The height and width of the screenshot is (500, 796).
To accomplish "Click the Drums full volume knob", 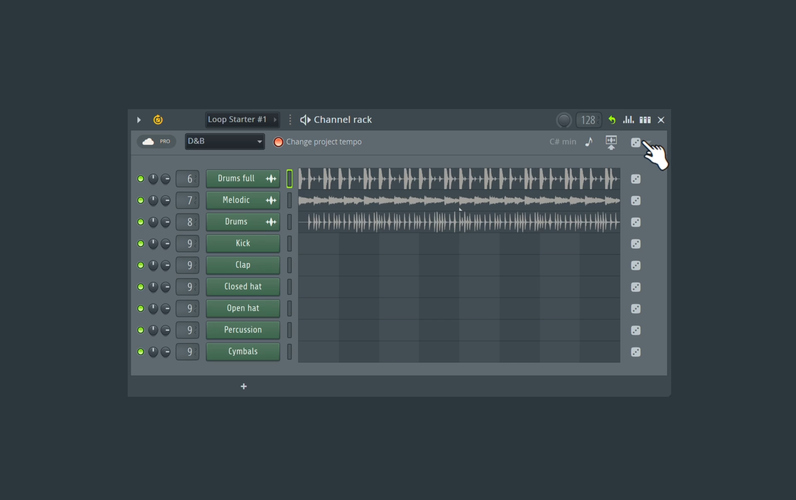I will point(165,179).
